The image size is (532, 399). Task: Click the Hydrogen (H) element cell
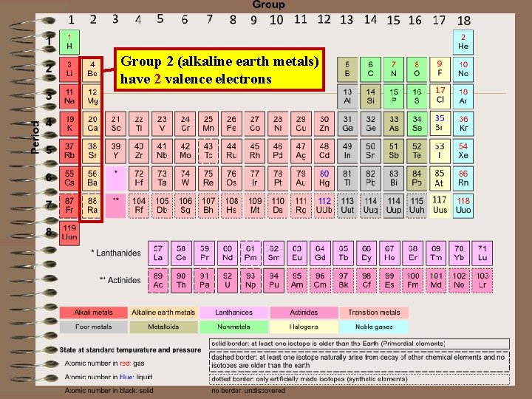pos(69,42)
